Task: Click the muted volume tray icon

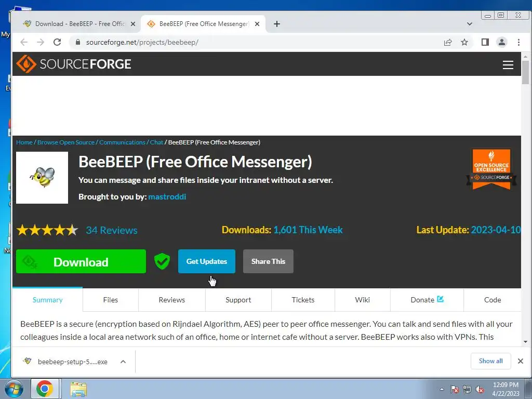Action: pos(480,390)
